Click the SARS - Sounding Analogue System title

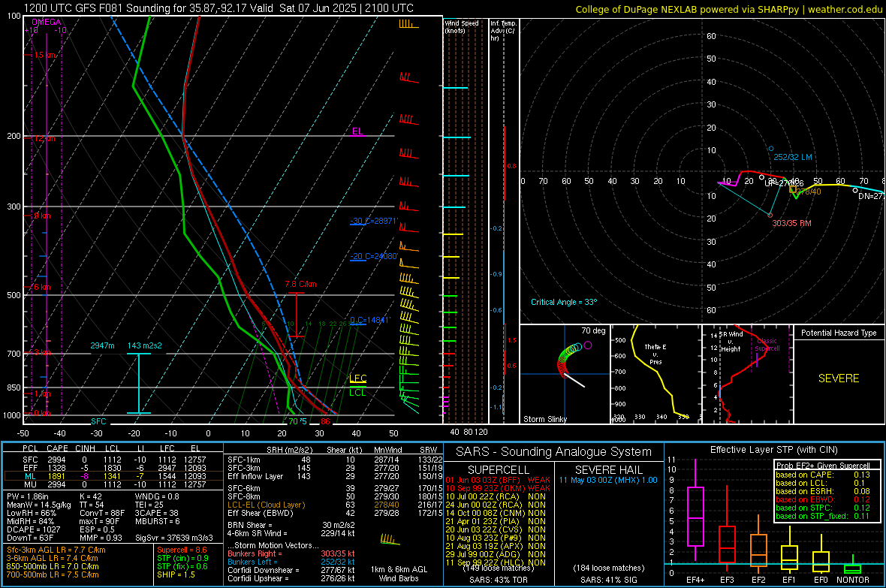(554, 452)
